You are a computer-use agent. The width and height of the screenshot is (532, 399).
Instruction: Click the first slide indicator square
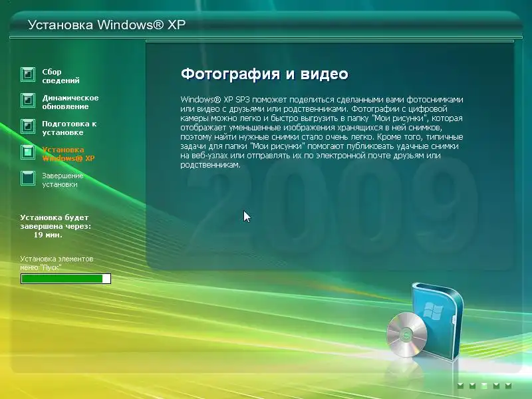[460, 386]
